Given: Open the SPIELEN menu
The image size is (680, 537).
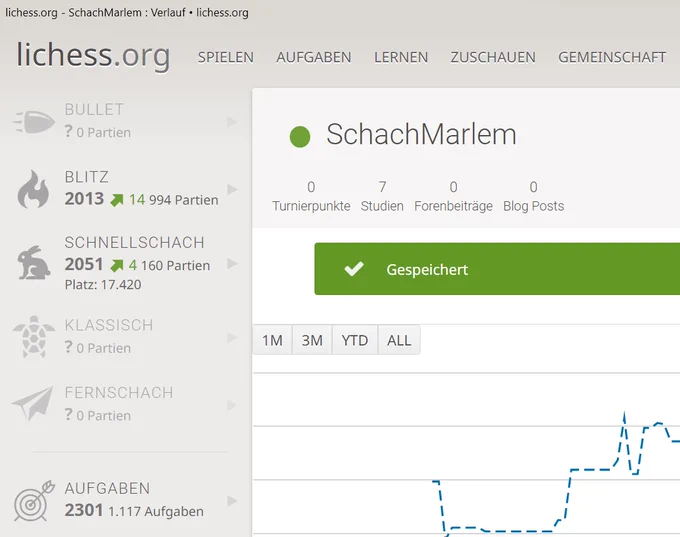Looking at the screenshot, I should click(226, 57).
